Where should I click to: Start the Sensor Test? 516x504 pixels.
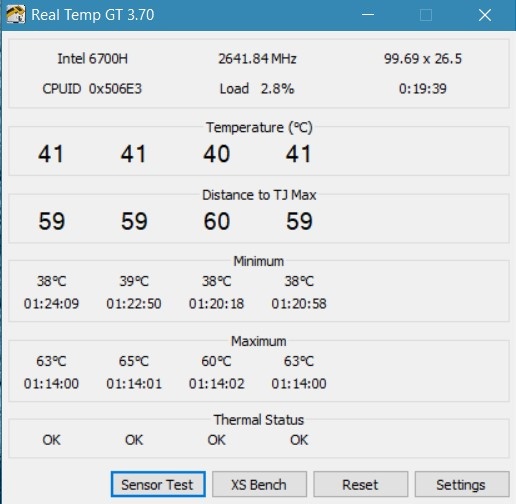(x=158, y=484)
